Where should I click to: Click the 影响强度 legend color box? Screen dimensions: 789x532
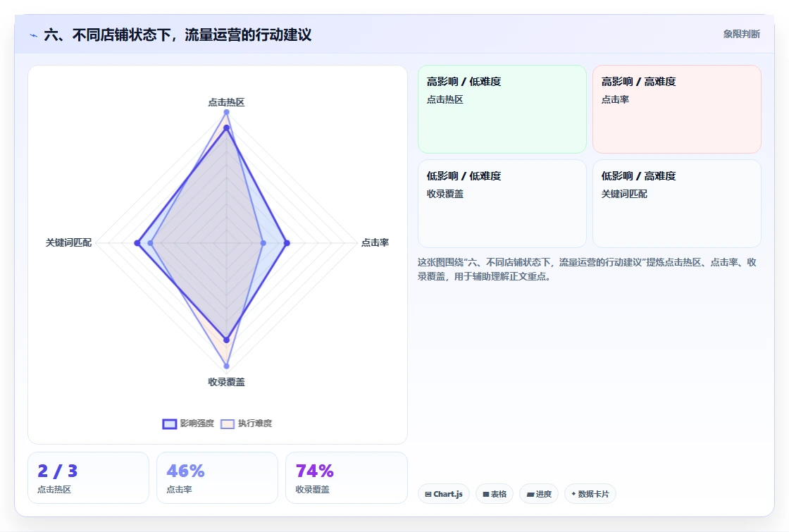tap(170, 423)
